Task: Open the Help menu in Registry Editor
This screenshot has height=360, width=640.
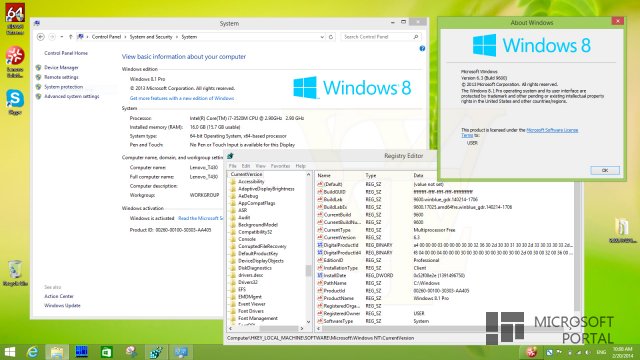Action: [x=300, y=166]
